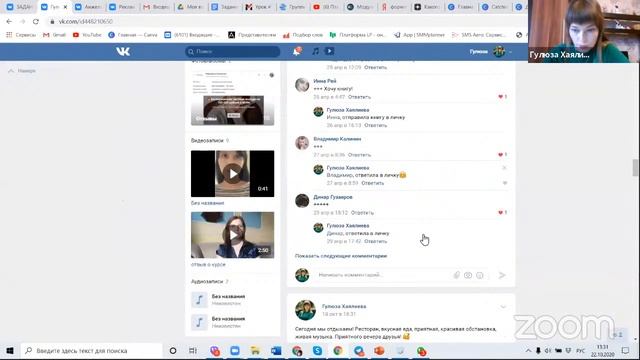
Task: Open the Gmail bookmark
Action: tap(54, 35)
